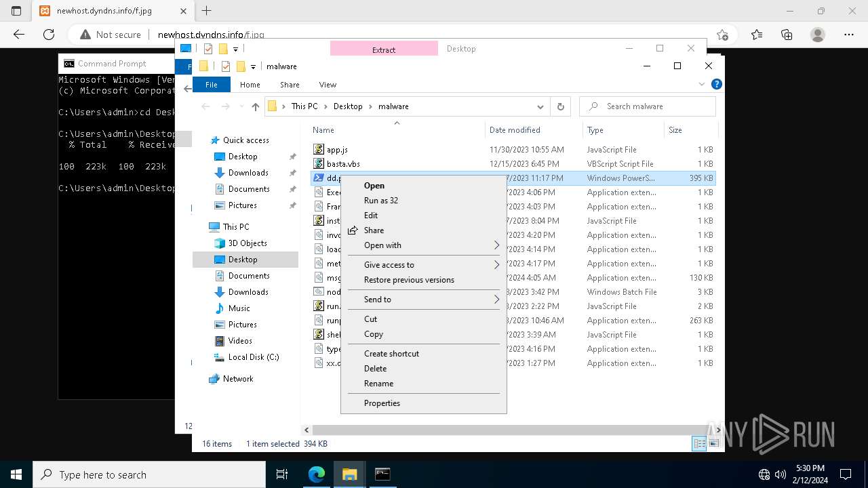This screenshot has height=488, width=868.
Task: Click quick access toolbar properties checkmark icon
Action: (225, 66)
